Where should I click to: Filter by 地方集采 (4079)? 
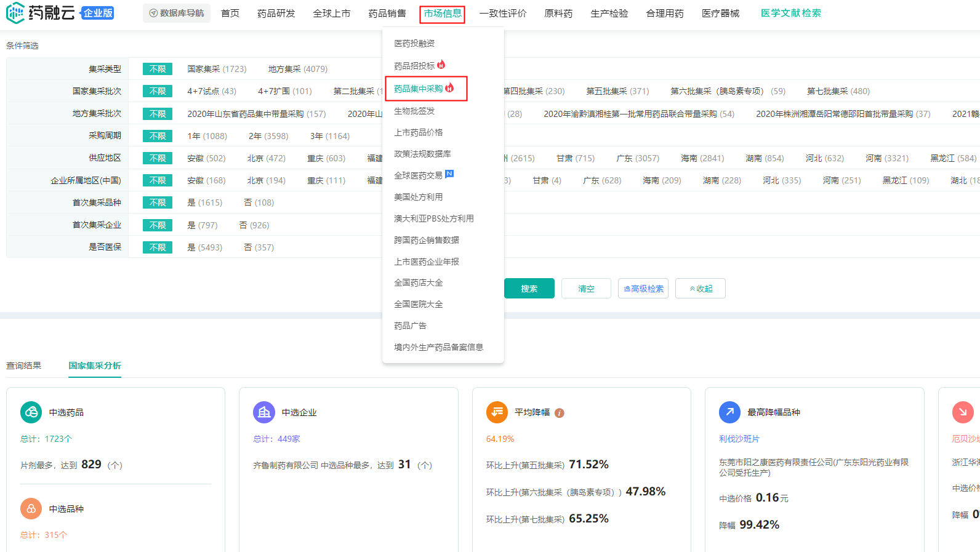pyautogui.click(x=298, y=69)
